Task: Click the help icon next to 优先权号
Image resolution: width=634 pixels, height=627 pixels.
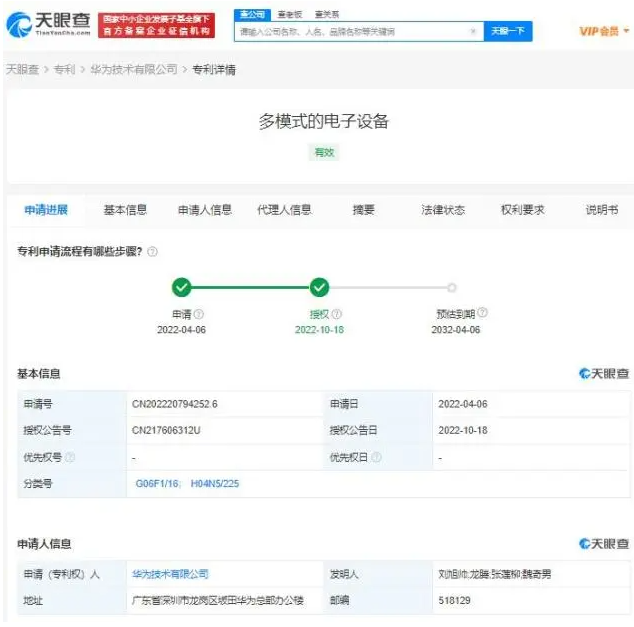Action: point(70,457)
